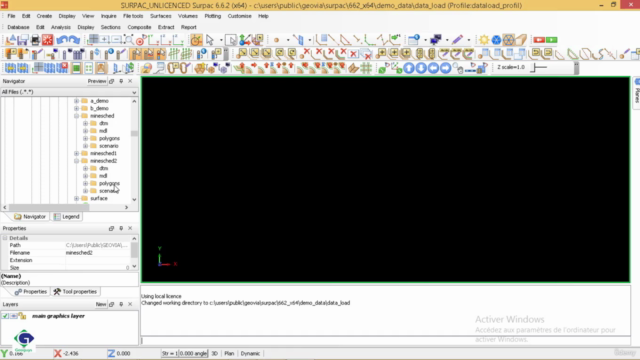Pin the Properties panel
Viewport: 640px width, 360px height.
121,228
